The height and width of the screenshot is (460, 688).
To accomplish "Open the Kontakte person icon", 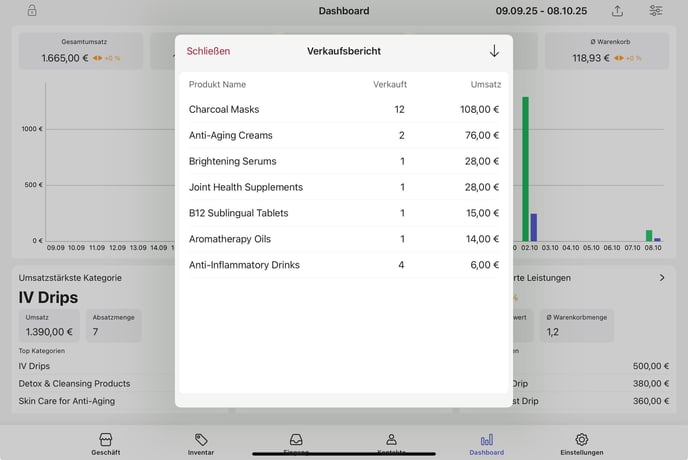I will [391, 441].
